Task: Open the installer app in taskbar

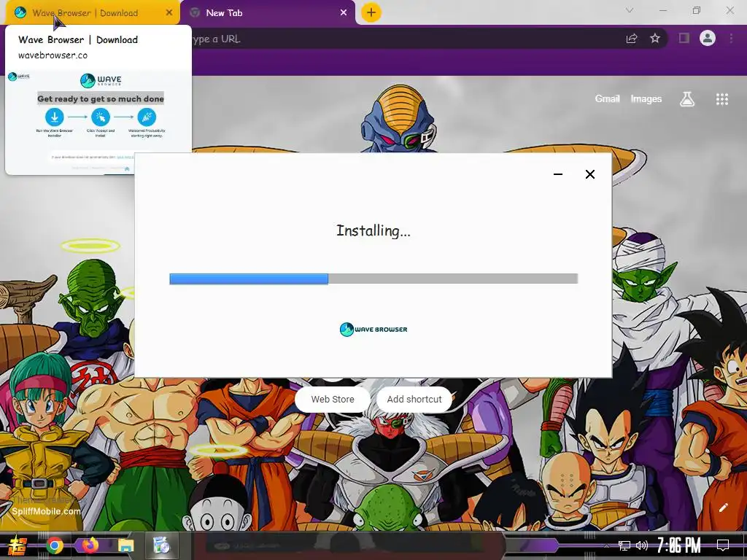Action: 161,545
